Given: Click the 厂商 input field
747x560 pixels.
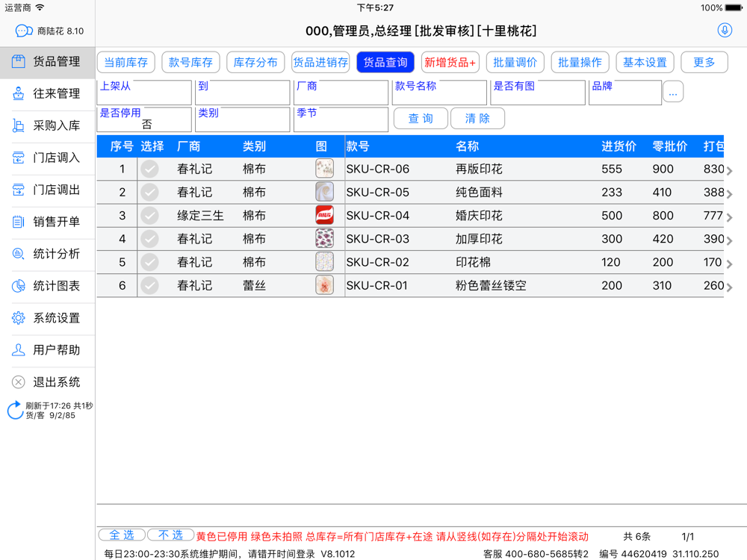Looking at the screenshot, I should tap(341, 93).
